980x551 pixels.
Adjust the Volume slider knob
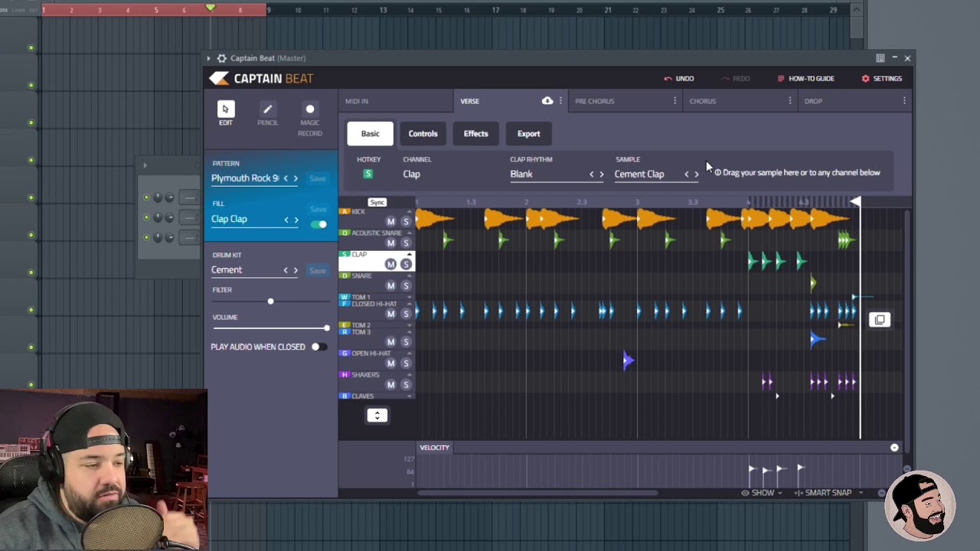tap(326, 328)
